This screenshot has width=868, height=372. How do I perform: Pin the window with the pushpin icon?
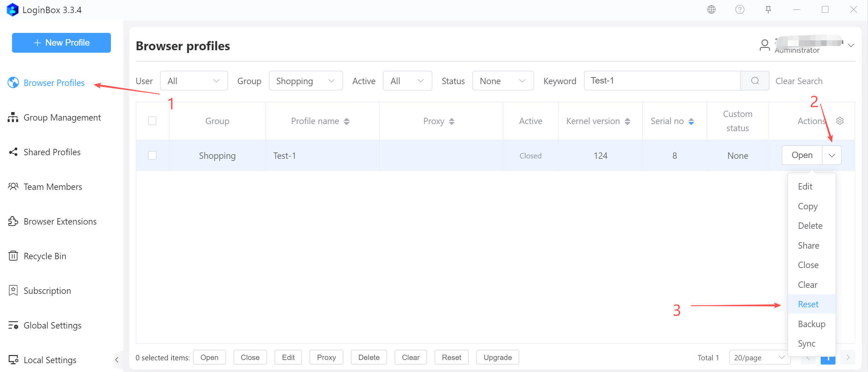(768, 10)
